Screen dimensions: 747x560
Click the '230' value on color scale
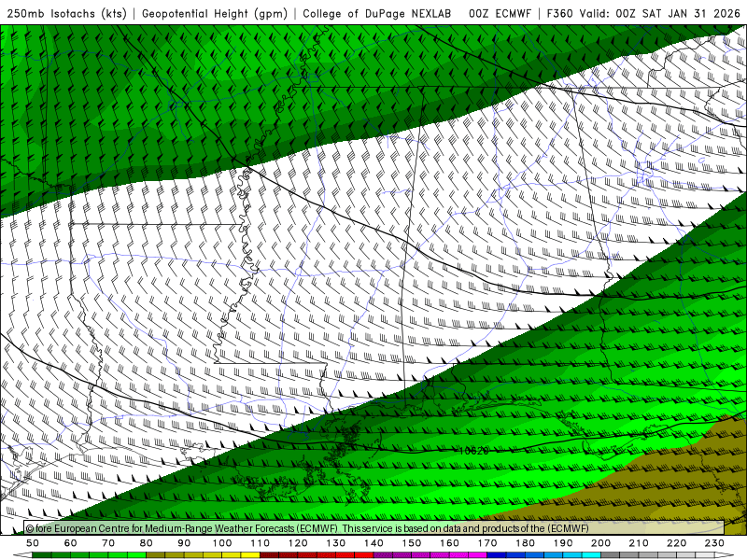click(x=714, y=543)
